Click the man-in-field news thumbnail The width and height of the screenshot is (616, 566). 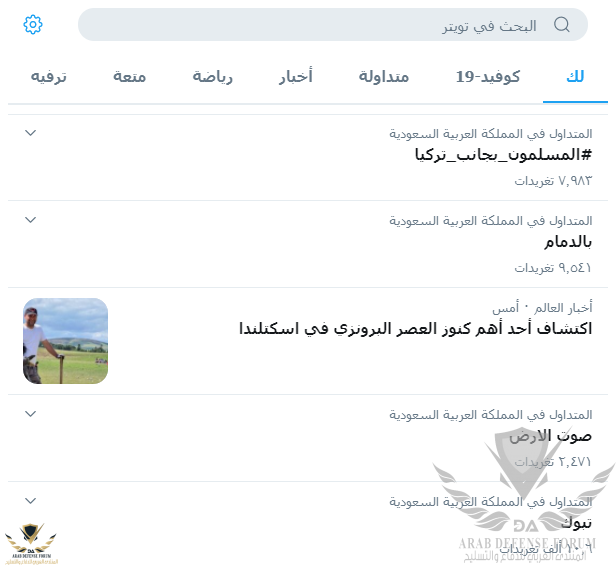pyautogui.click(x=66, y=341)
